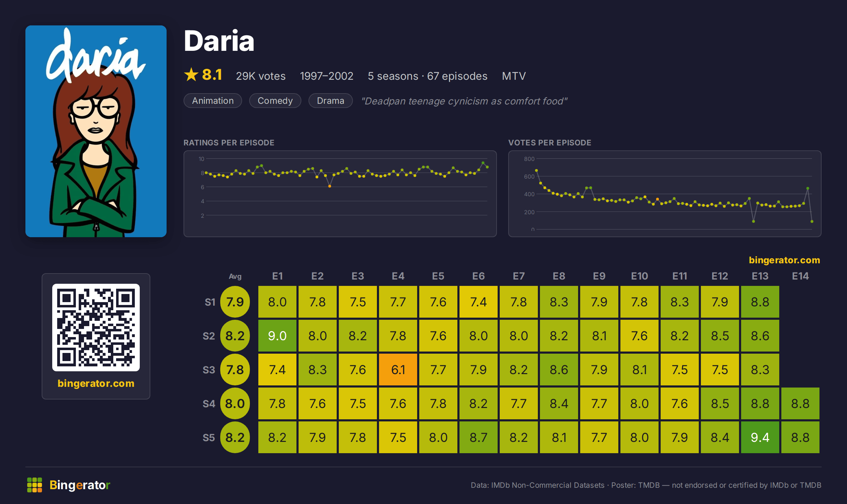Select the E14 column header
Screen dimensions: 847x504
pyautogui.click(x=800, y=276)
